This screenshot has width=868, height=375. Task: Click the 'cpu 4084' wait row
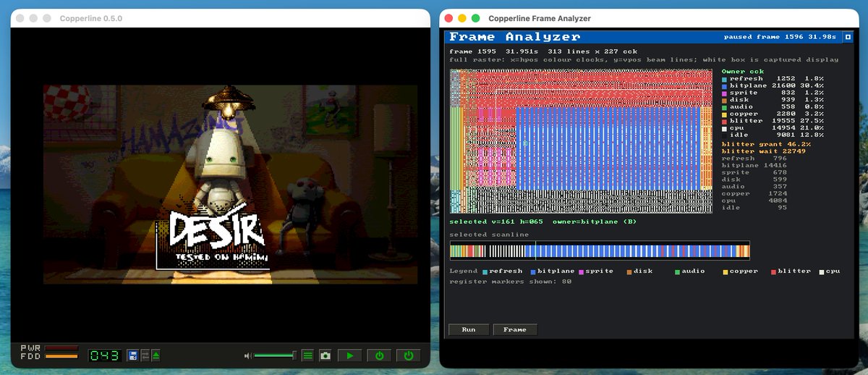(754, 201)
